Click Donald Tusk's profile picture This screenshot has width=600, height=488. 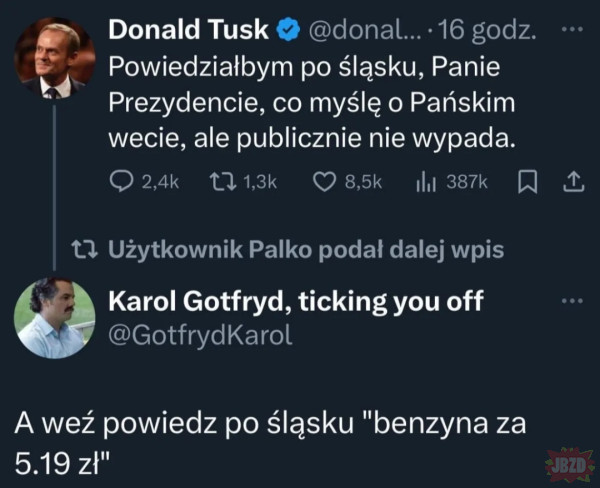point(54,58)
